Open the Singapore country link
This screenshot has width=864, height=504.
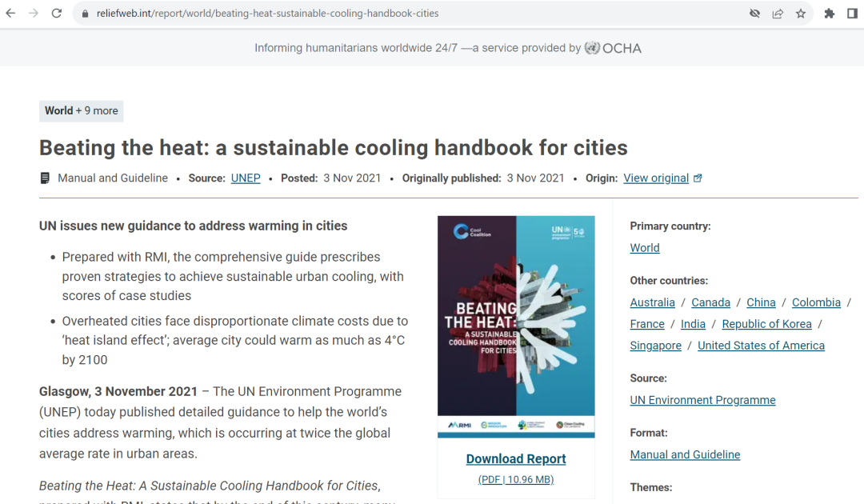(x=656, y=346)
